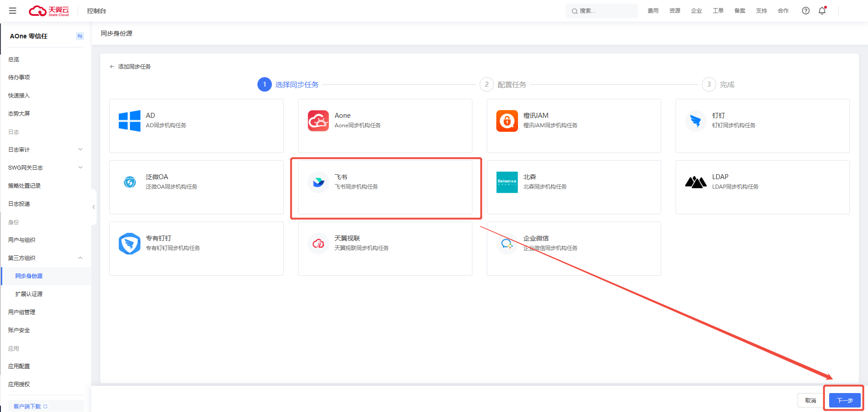868x412 pixels.
Task: Click the Beisen teal logo icon
Action: [507, 182]
